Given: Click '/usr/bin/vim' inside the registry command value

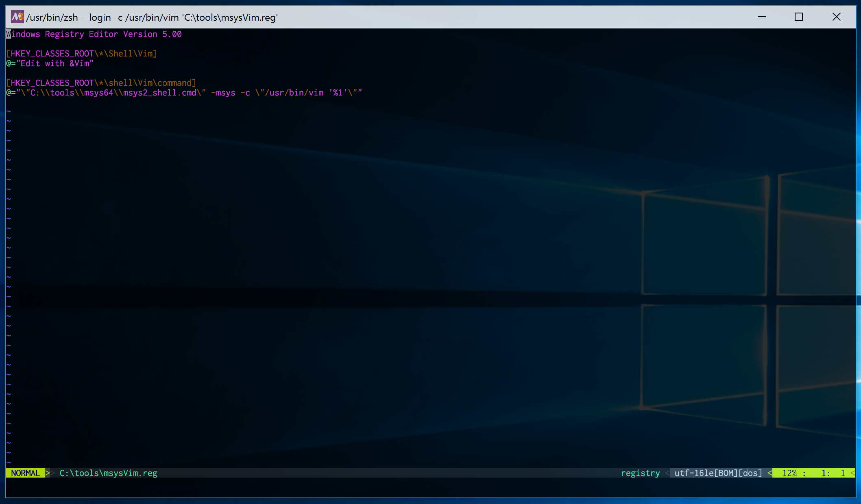Looking at the screenshot, I should [x=294, y=93].
